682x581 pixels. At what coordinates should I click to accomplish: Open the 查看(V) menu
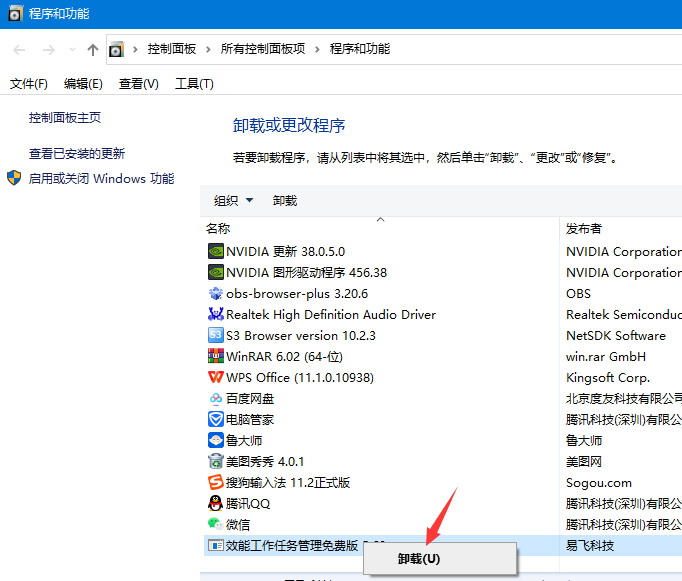coord(139,83)
